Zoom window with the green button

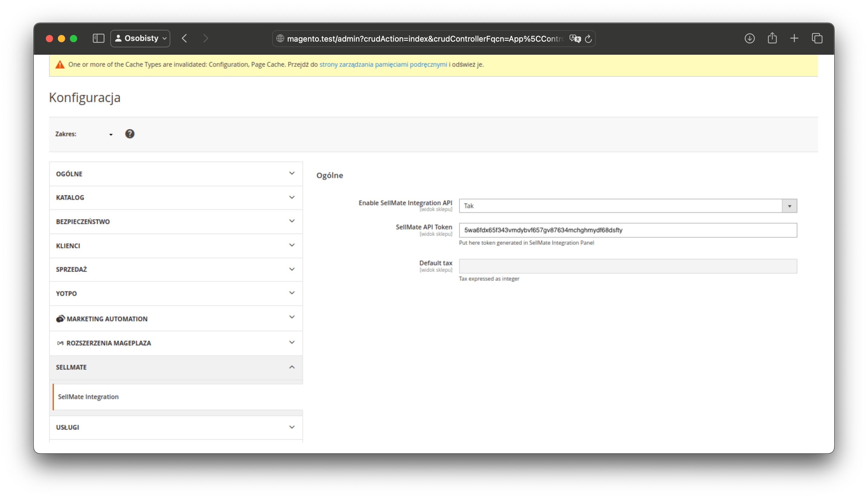[x=74, y=39]
